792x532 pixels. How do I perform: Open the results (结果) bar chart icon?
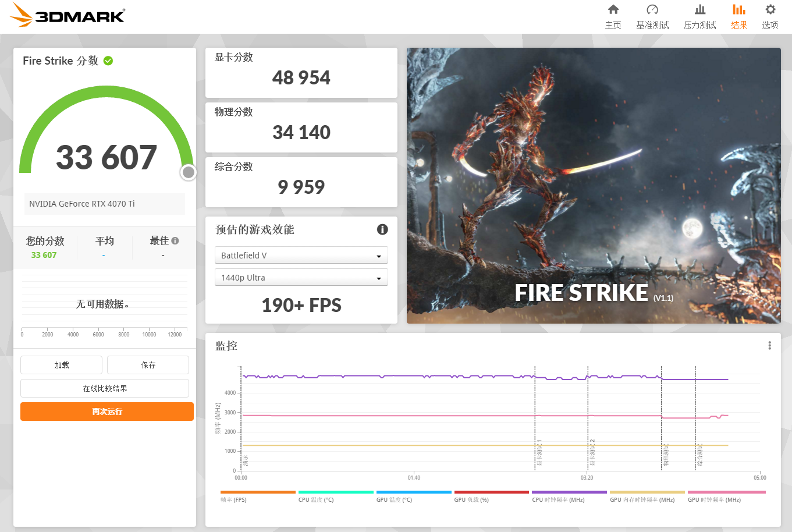tap(739, 9)
